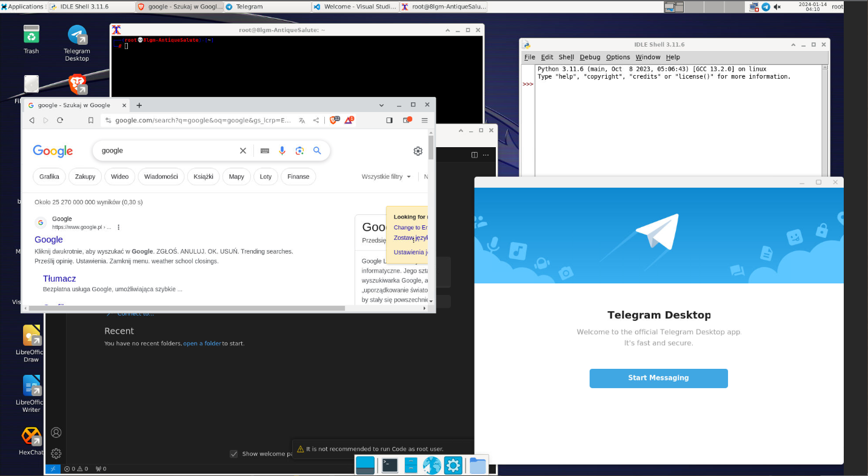Open the Applications menu in top panel
868x476 pixels.
pos(22,7)
